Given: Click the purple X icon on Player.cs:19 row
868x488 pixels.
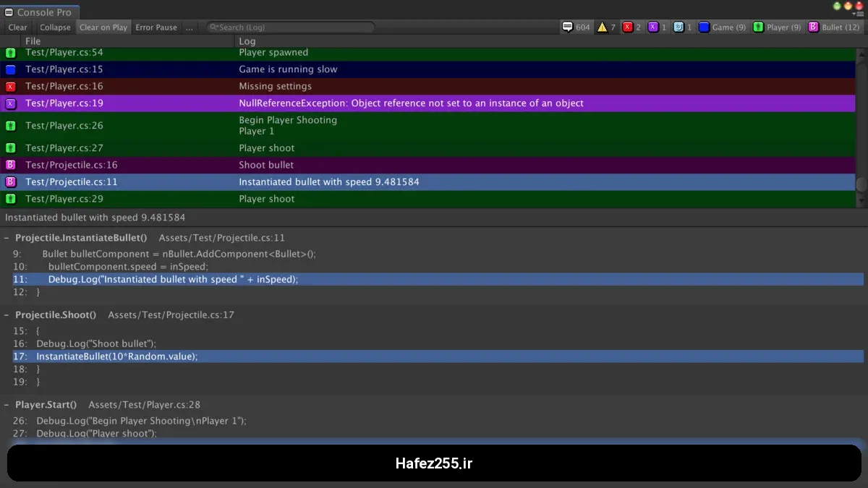Looking at the screenshot, I should 10,103.
